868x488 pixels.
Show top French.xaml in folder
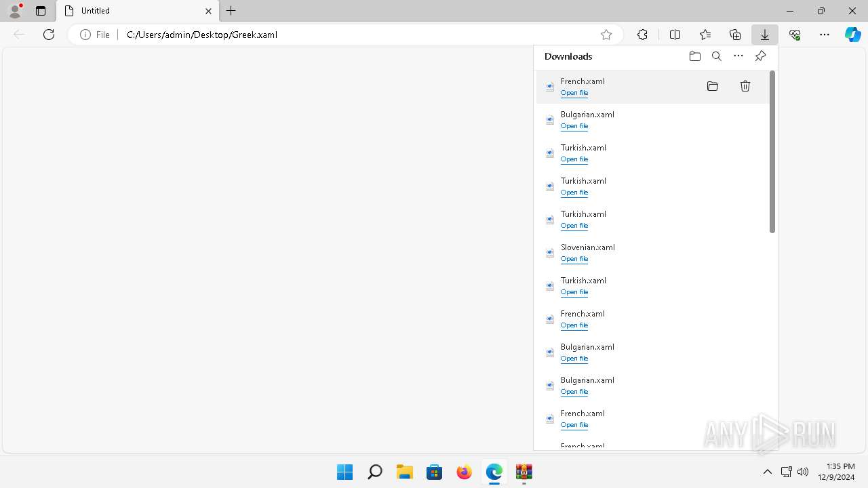(713, 86)
